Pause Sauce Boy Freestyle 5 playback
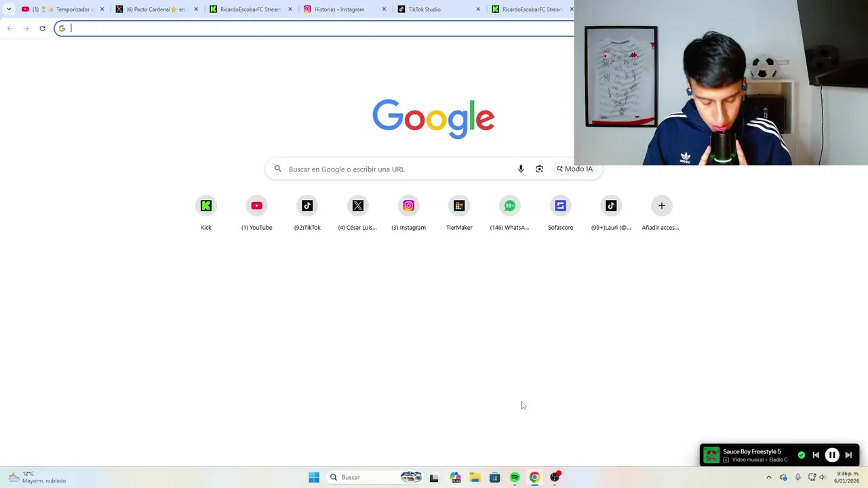The width and height of the screenshot is (868, 488). click(x=832, y=455)
